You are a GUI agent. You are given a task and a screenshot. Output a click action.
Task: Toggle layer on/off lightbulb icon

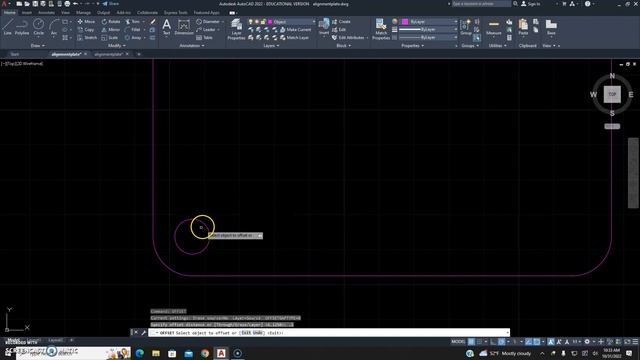click(x=251, y=22)
